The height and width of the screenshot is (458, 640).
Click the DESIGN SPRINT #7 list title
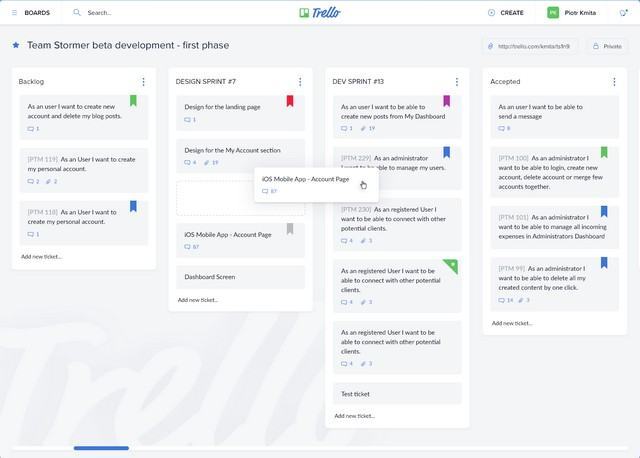206,82
